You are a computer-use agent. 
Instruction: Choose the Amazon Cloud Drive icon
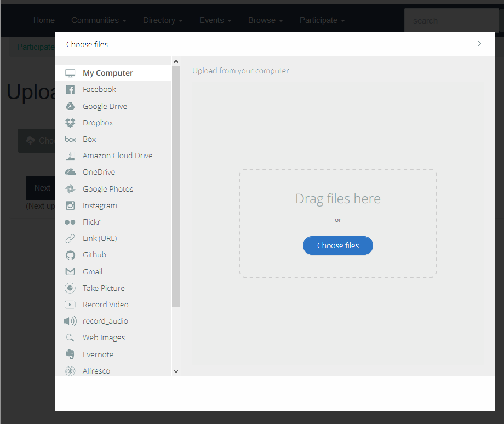70,156
